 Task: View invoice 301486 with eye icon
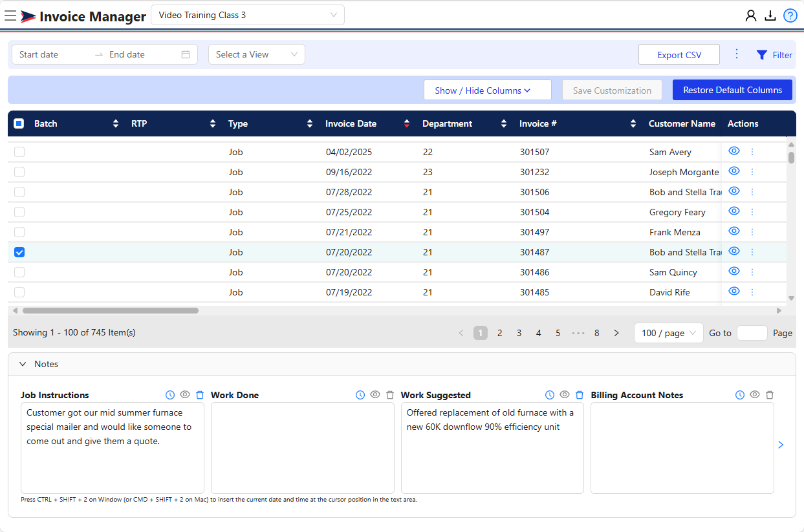click(x=733, y=271)
